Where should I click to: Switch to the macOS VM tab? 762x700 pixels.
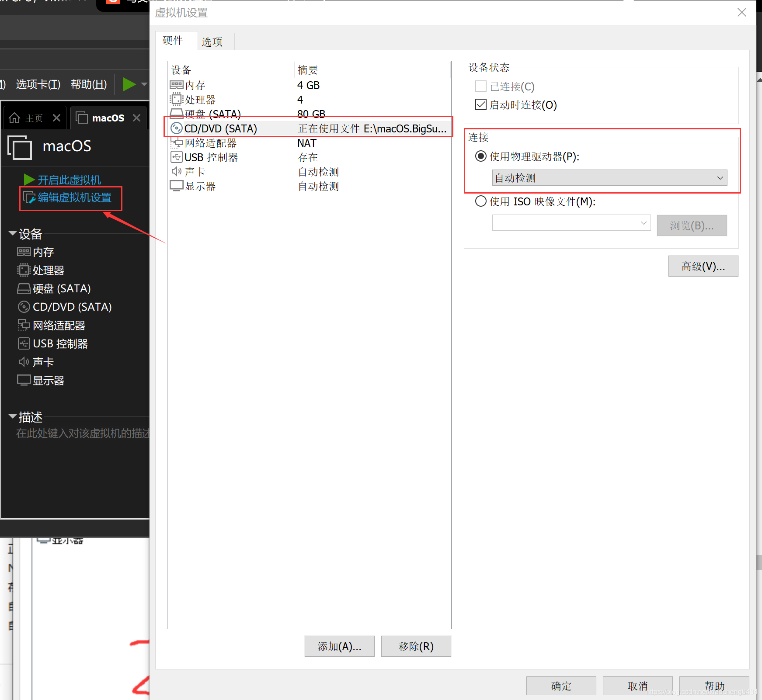pos(108,118)
